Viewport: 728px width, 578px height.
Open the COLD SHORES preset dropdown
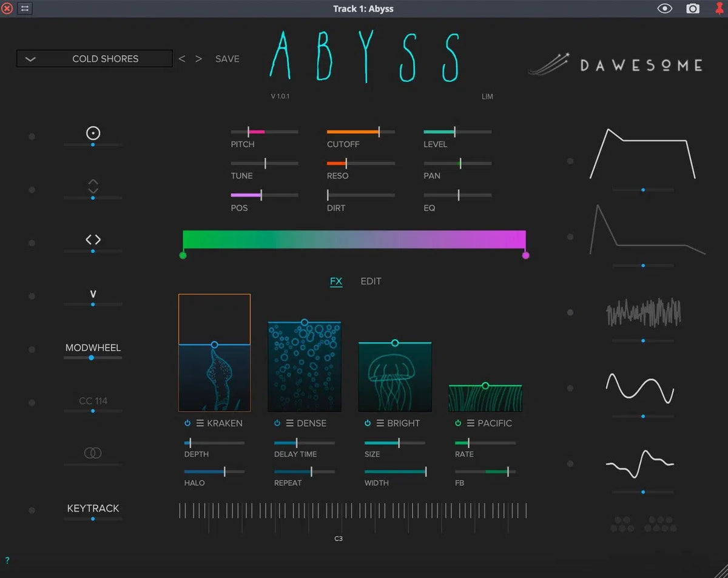[x=94, y=58]
